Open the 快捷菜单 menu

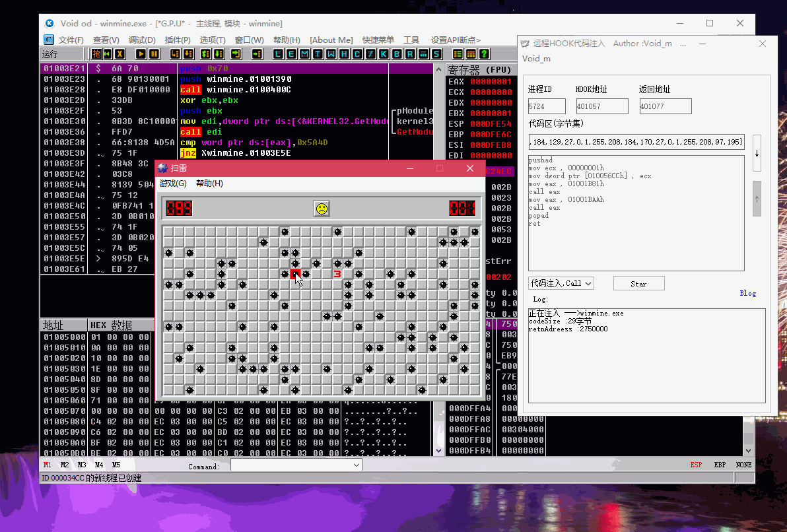pos(378,40)
